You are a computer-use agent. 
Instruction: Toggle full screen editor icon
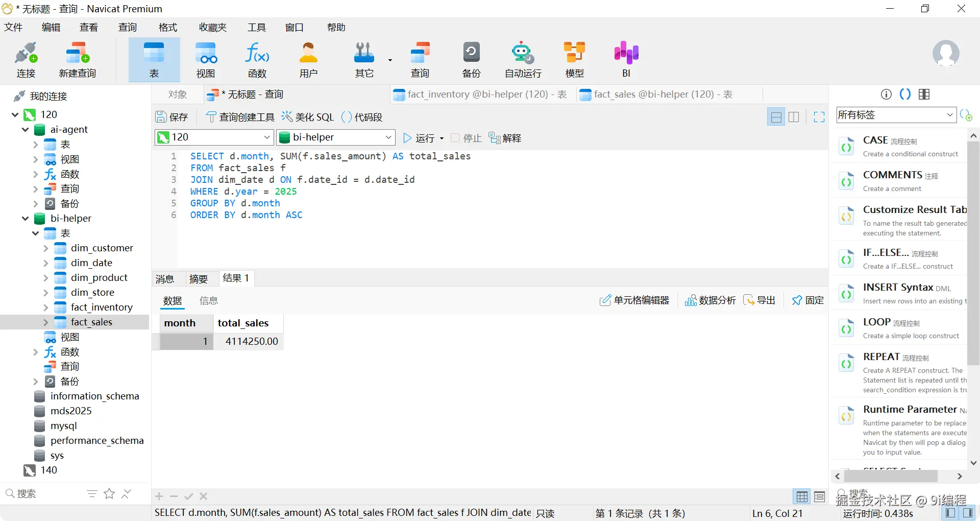tap(819, 117)
